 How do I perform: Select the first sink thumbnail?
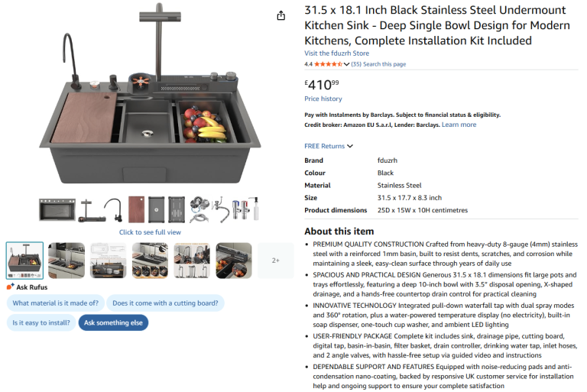click(x=24, y=261)
